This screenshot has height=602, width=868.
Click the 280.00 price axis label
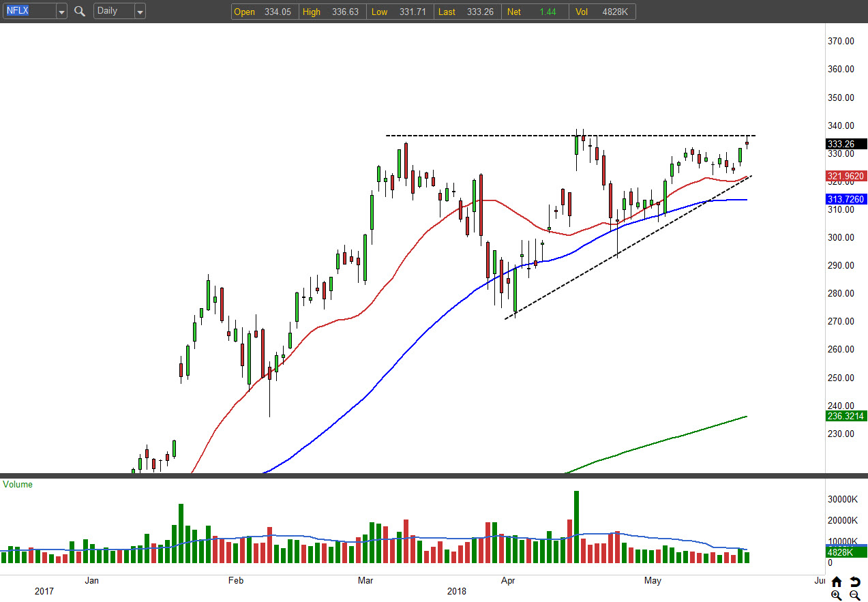[841, 293]
